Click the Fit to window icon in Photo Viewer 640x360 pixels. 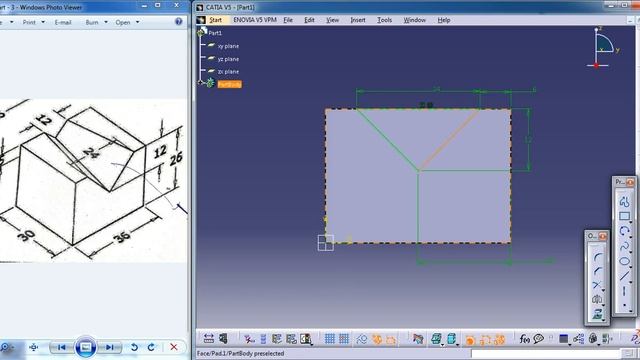coord(33,347)
